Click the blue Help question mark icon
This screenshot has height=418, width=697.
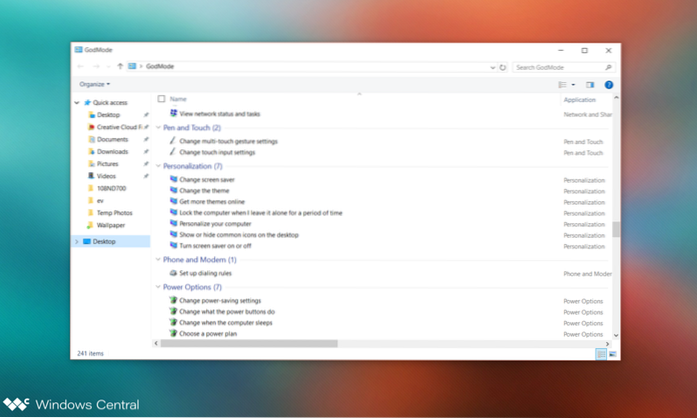click(x=609, y=85)
